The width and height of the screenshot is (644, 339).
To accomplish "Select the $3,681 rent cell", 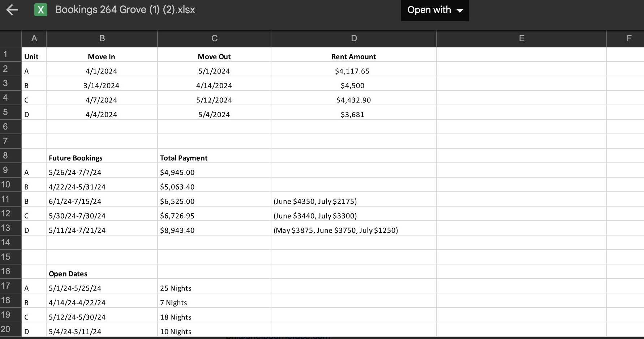I will tap(354, 113).
